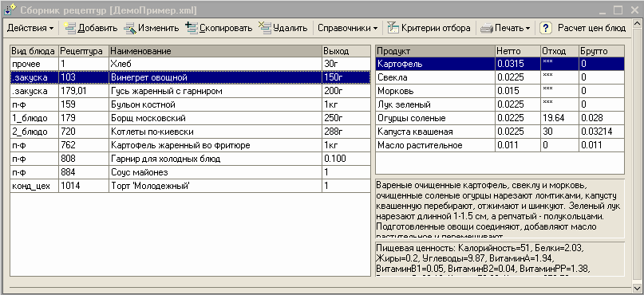Screen dimensions: 644x295
Task: Select the Морковь product row
Action: [500, 91]
